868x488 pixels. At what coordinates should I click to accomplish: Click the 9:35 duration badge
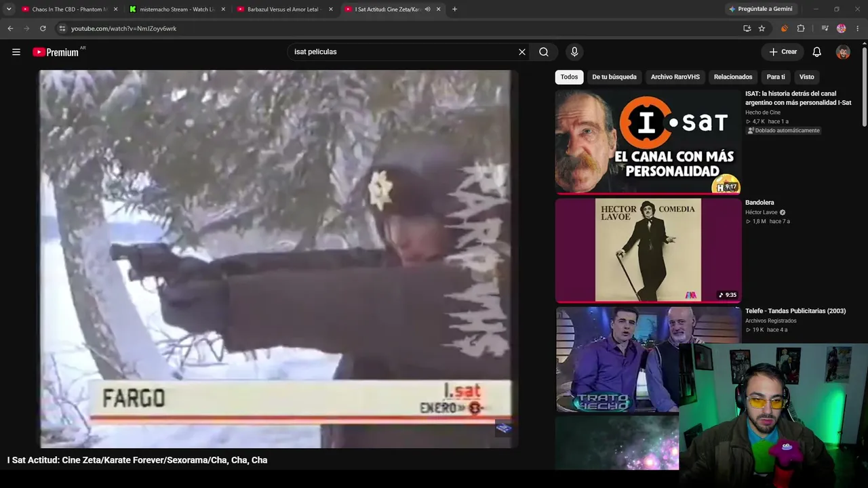(x=728, y=295)
